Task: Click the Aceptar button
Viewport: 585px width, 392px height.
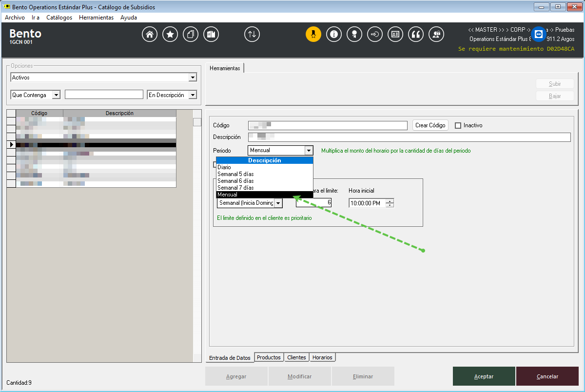Action: click(x=484, y=376)
